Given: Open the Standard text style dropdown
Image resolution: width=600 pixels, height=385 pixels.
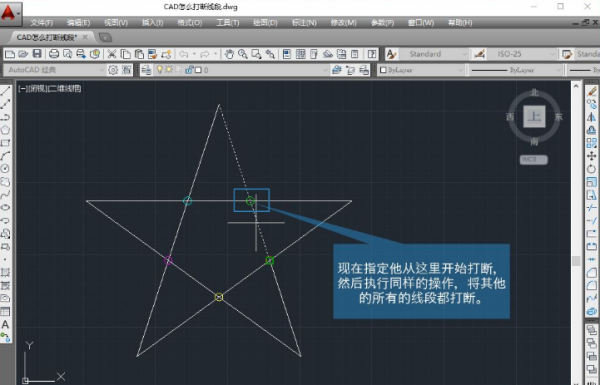Looking at the screenshot, I should [465, 54].
